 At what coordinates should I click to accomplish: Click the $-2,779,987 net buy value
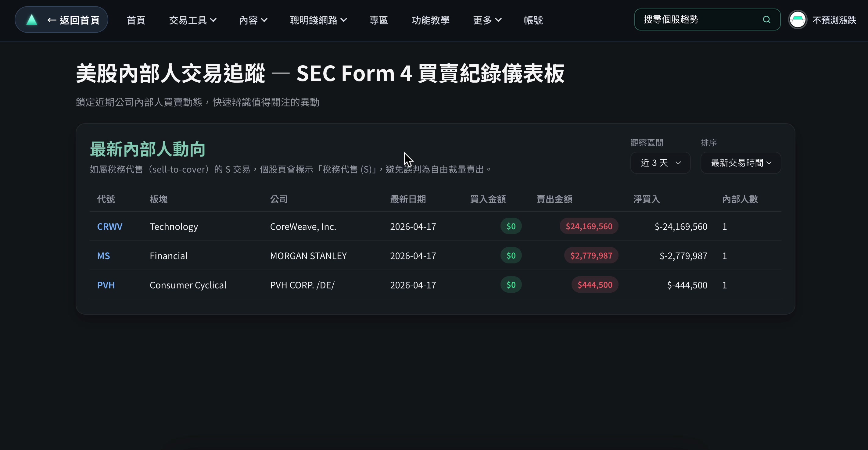click(683, 256)
